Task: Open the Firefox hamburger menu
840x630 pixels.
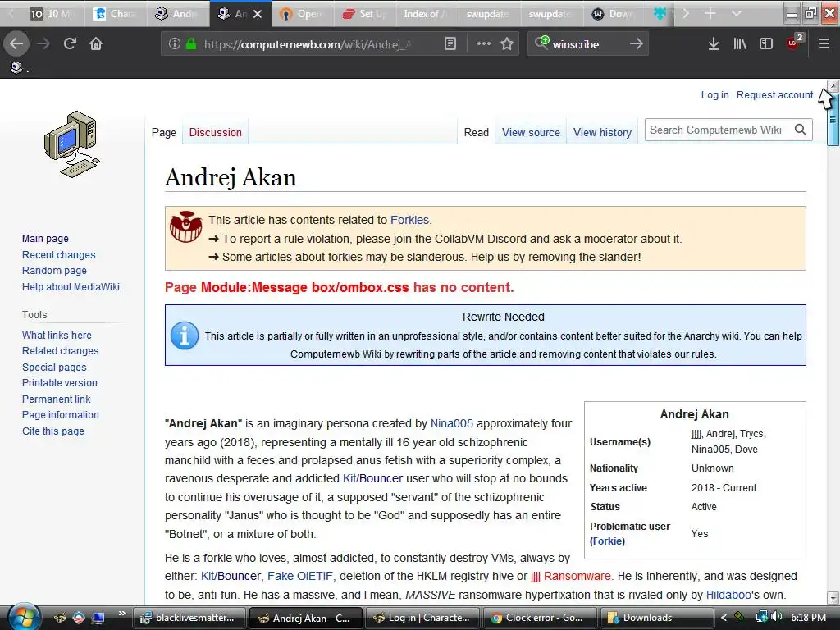Action: [x=824, y=44]
